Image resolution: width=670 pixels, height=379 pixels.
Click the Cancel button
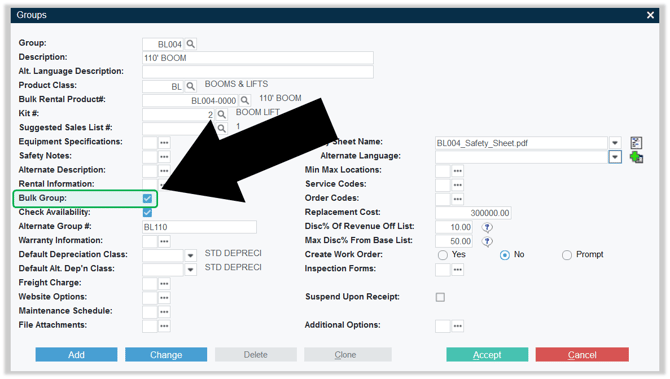[582, 355]
